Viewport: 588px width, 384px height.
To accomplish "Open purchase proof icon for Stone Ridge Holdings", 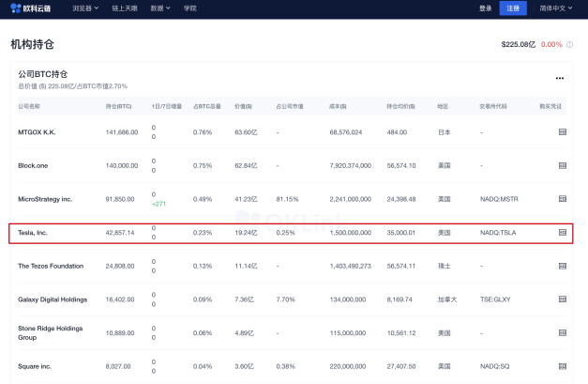I will [x=562, y=332].
